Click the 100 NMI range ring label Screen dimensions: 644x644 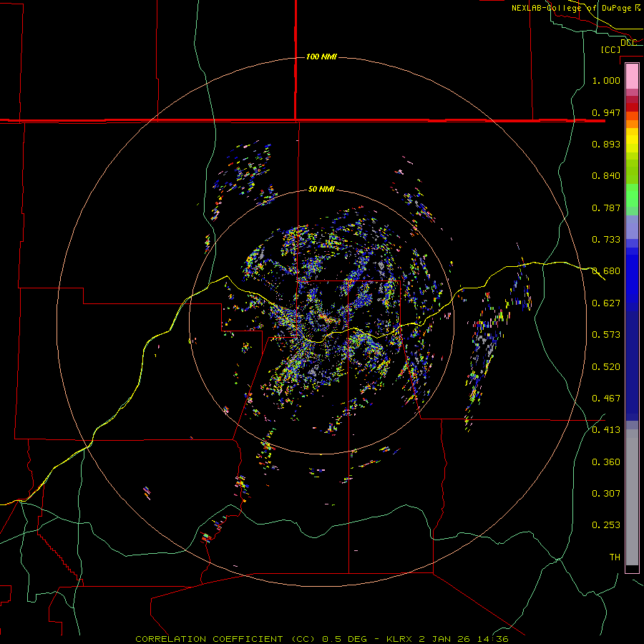coord(321,57)
